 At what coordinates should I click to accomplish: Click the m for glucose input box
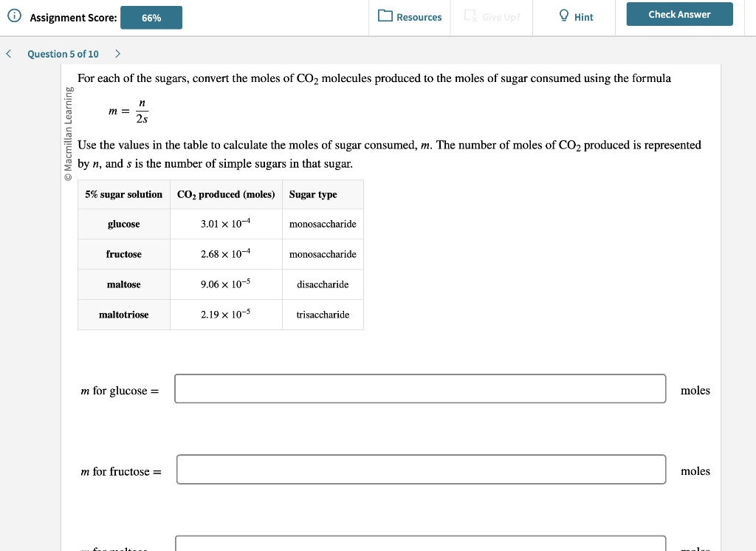[x=420, y=389]
